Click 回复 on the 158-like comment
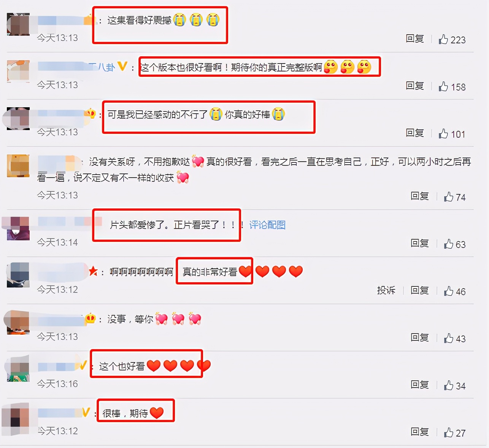The width and height of the screenshot is (489, 448). tap(414, 86)
